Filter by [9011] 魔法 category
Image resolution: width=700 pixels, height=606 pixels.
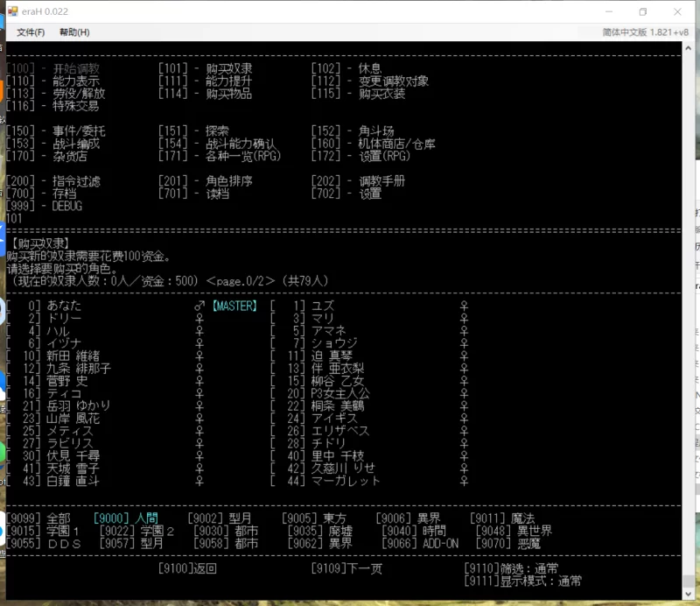502,518
